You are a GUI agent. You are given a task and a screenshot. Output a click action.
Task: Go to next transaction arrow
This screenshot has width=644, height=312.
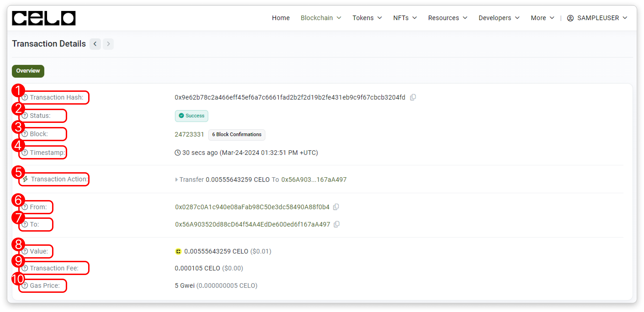pos(108,44)
